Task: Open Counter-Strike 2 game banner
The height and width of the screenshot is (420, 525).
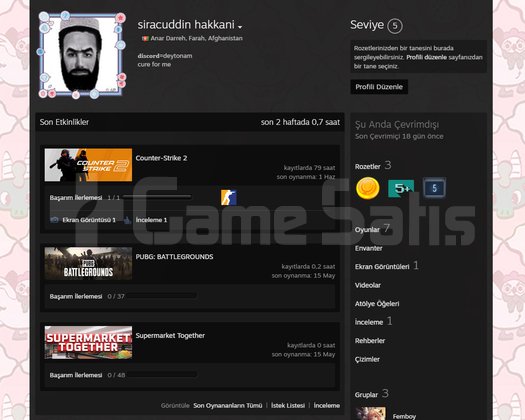Action: (88, 165)
